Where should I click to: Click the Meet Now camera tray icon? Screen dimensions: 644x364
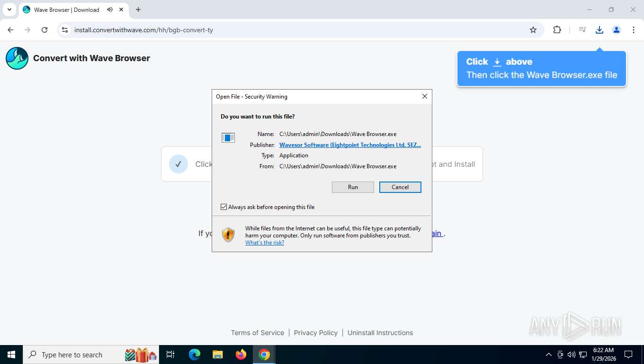pyautogui.click(x=560, y=355)
